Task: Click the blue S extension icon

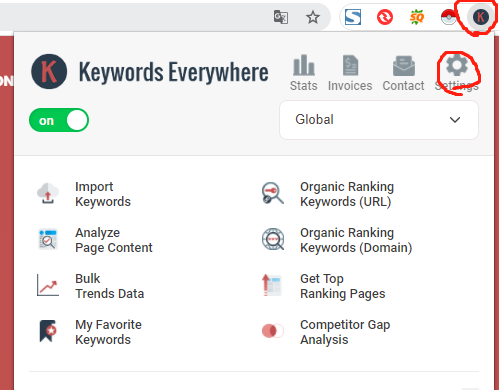Action: pyautogui.click(x=353, y=17)
